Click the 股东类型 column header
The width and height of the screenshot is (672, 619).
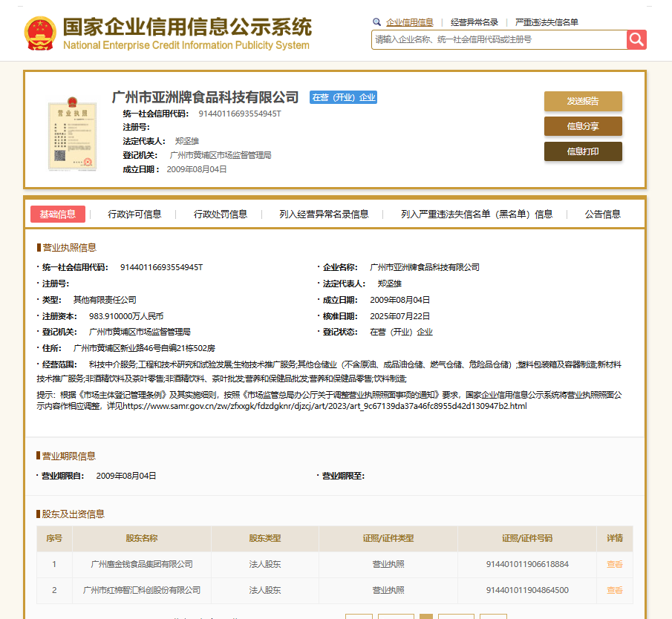tap(265, 538)
